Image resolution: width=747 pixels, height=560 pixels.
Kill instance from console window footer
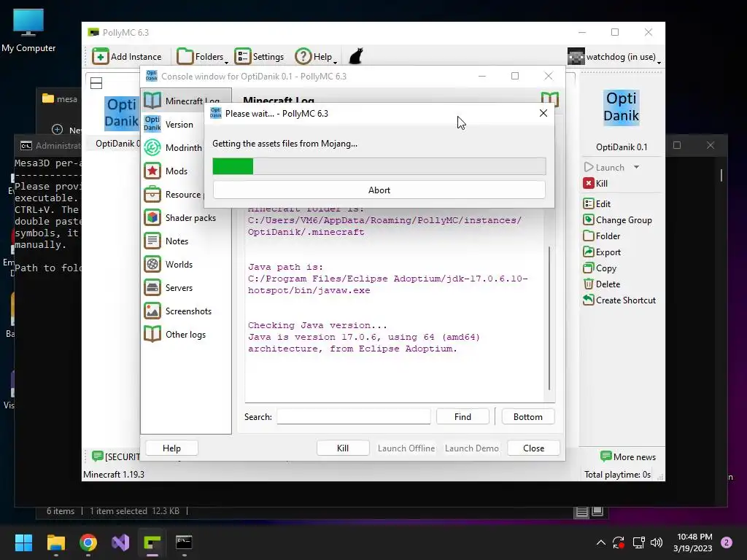pos(343,448)
